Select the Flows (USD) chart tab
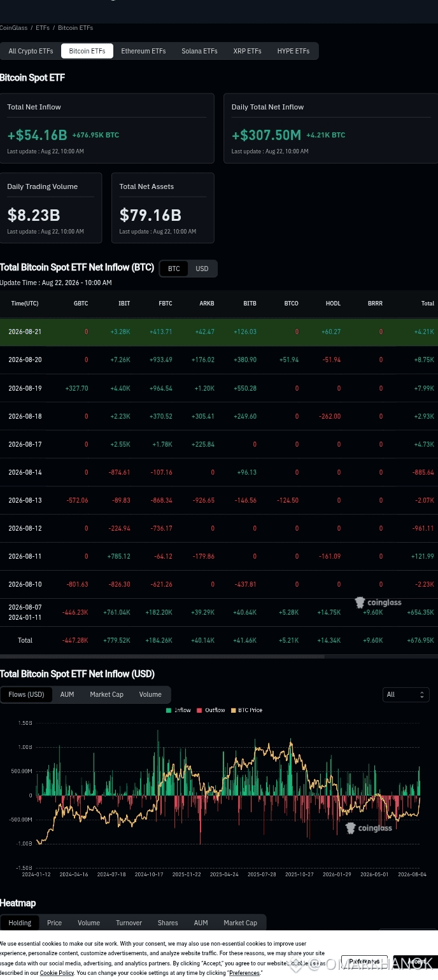Image resolution: width=438 pixels, height=980 pixels. (x=26, y=694)
